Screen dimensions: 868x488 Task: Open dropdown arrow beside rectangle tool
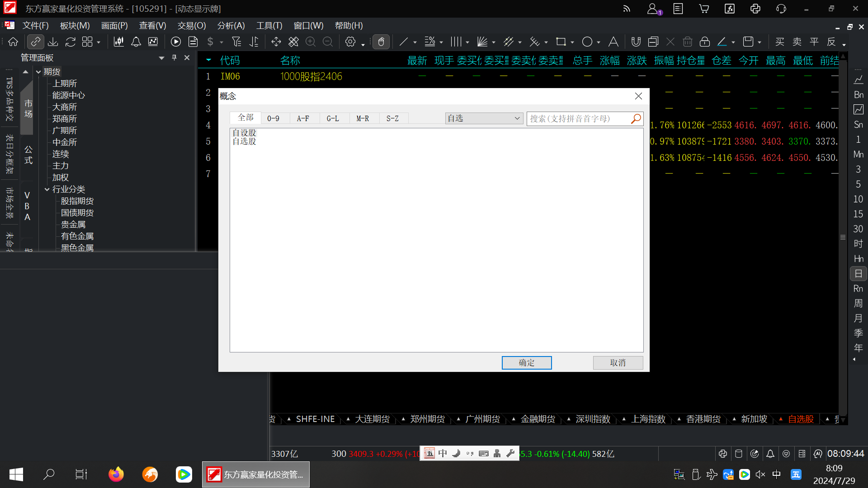coord(572,43)
